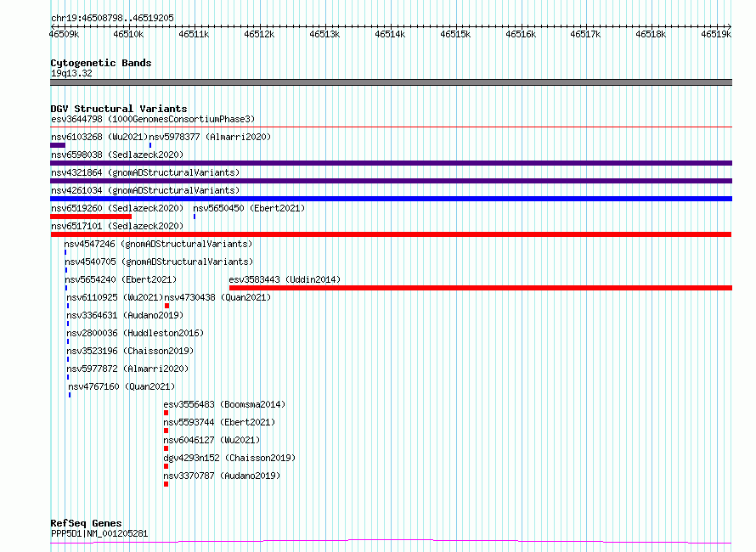Select nsv3370787 (Audano2019) label
The height and width of the screenshot is (552, 756).
point(222,476)
